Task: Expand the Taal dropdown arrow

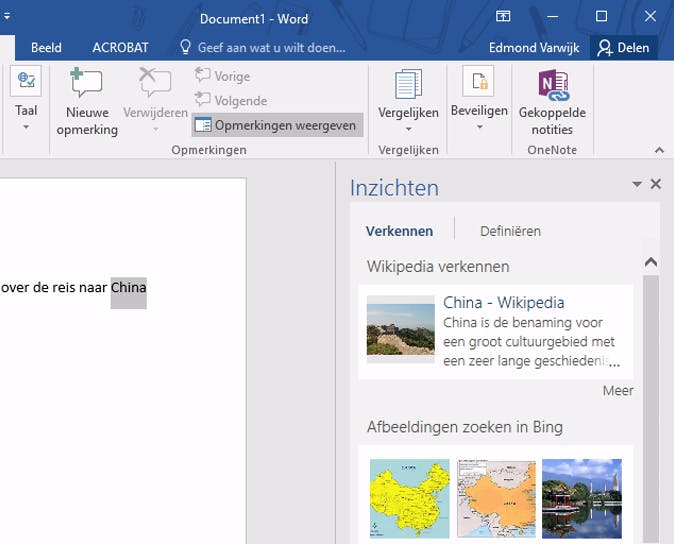Action: (x=26, y=127)
